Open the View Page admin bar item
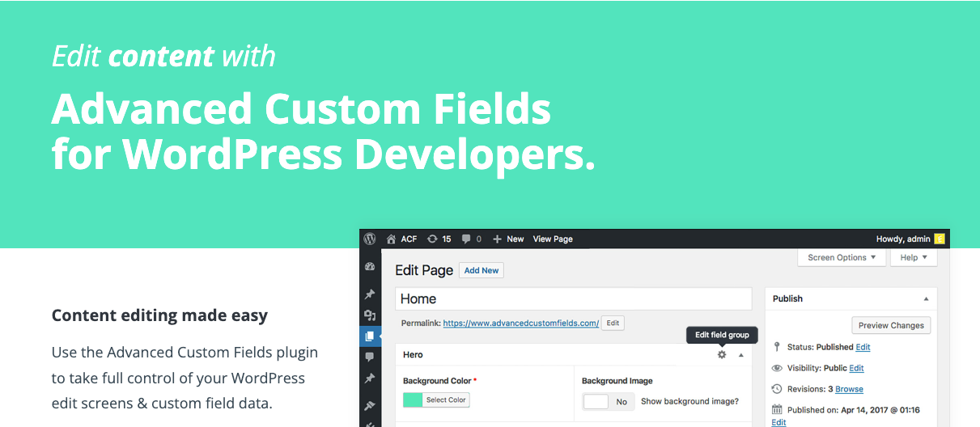 [x=553, y=239]
